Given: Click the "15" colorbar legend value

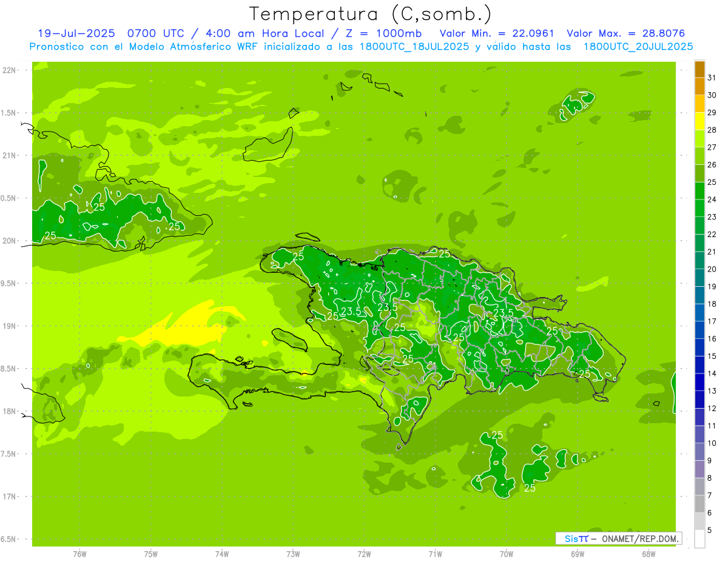Looking at the screenshot, I should point(712,356).
